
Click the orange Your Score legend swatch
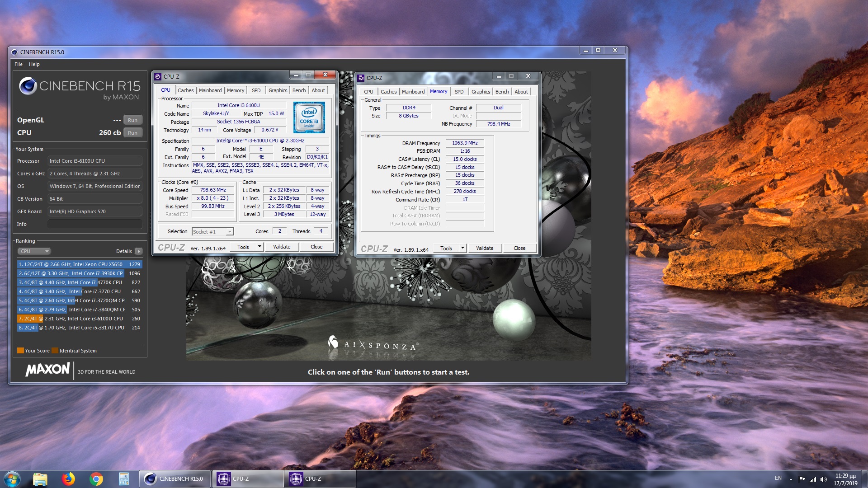click(x=20, y=351)
